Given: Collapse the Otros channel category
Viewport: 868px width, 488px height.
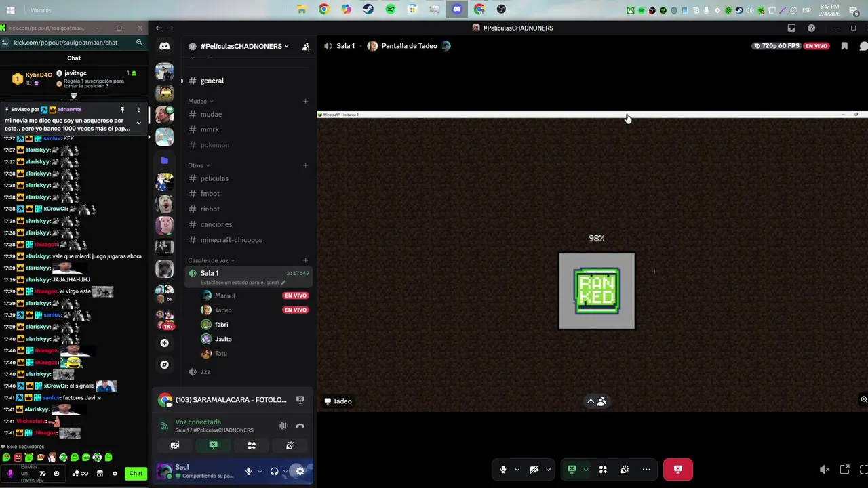Looking at the screenshot, I should pyautogui.click(x=199, y=165).
